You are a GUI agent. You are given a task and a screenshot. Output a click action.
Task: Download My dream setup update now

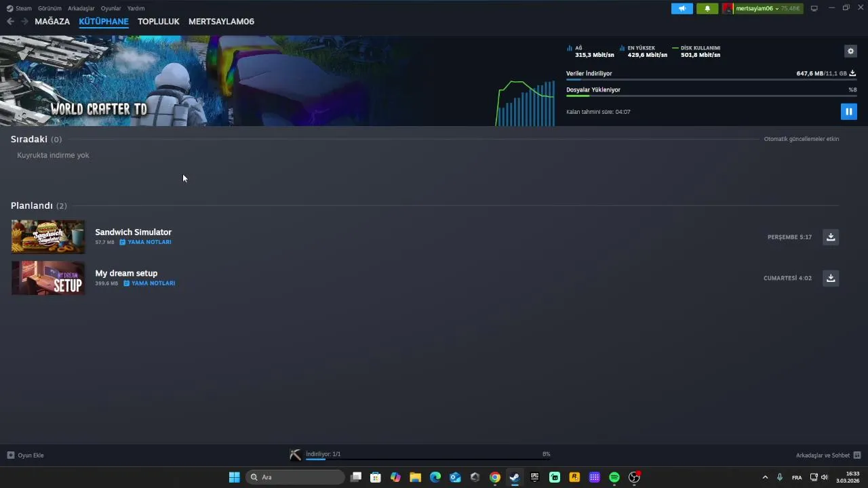[830, 278]
